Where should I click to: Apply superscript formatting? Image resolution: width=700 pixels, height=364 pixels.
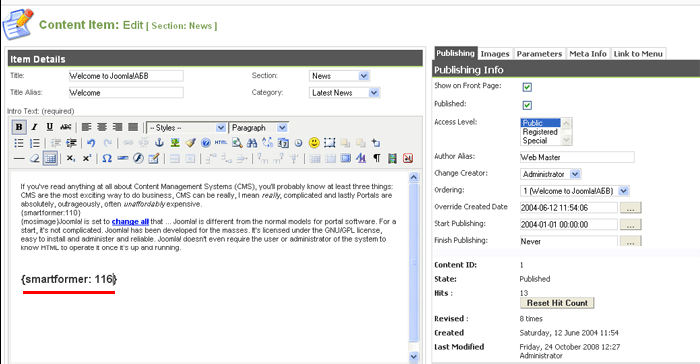pos(87,159)
